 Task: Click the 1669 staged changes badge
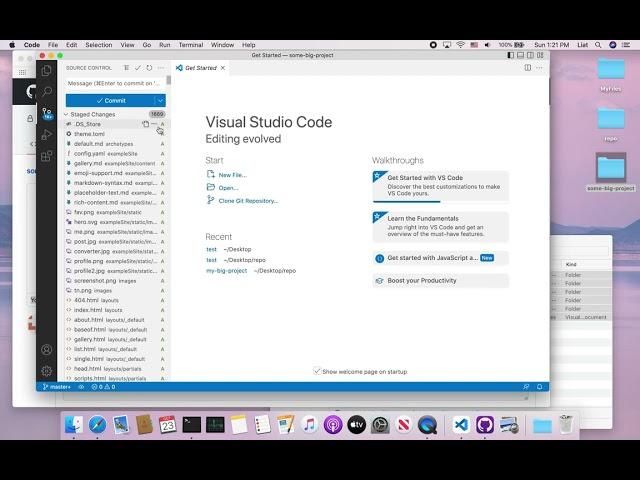(x=157, y=114)
